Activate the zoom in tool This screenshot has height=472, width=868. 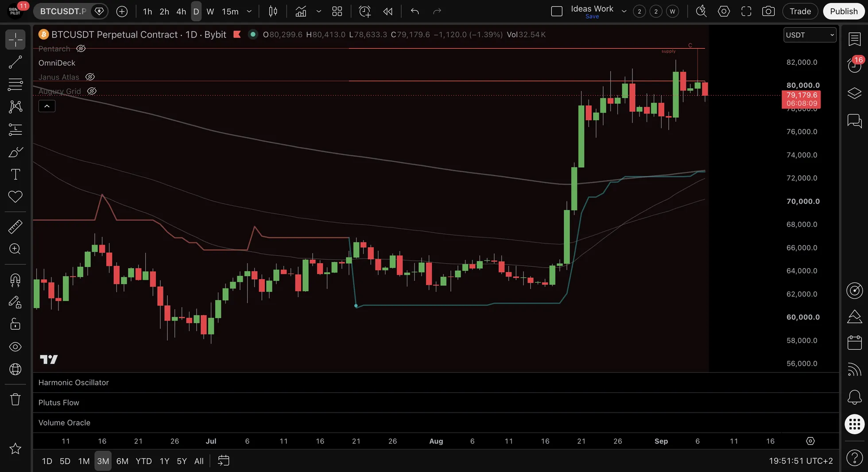[x=15, y=249]
